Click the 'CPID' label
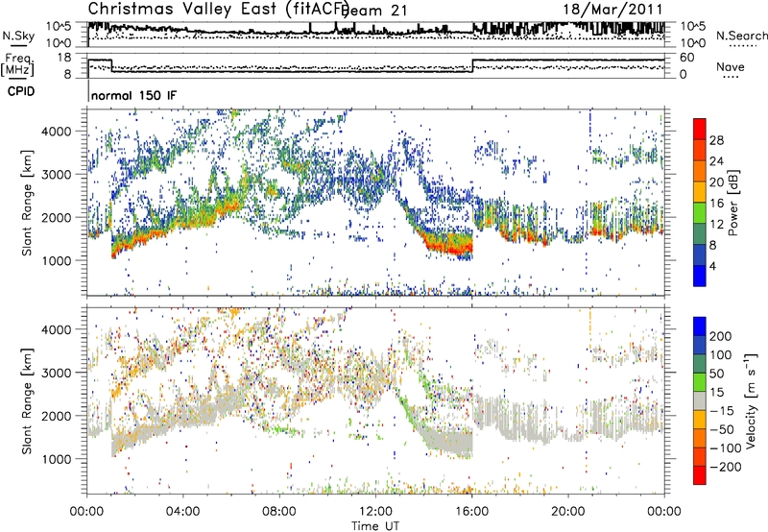Screen dimensions: 768x532 [x=21, y=91]
